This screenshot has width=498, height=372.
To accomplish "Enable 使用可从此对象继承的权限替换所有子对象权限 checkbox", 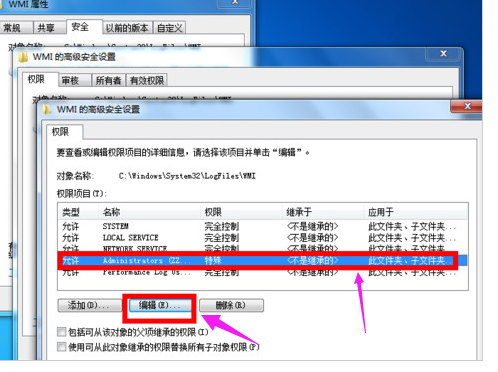I will click(61, 347).
